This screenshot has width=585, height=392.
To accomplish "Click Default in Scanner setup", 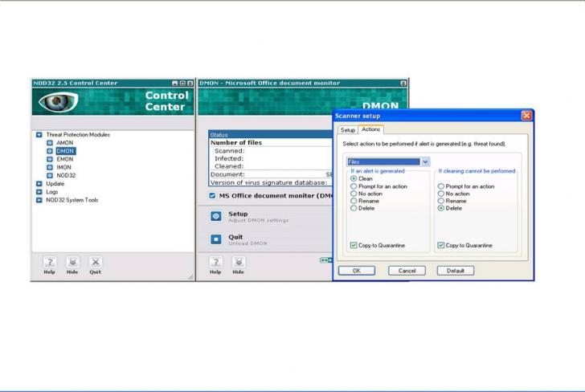I will tap(456, 271).
